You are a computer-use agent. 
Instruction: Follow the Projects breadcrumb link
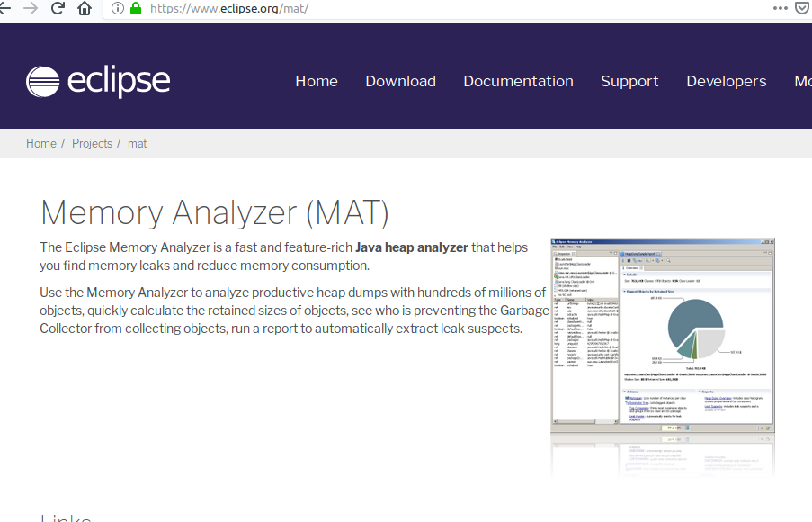92,144
